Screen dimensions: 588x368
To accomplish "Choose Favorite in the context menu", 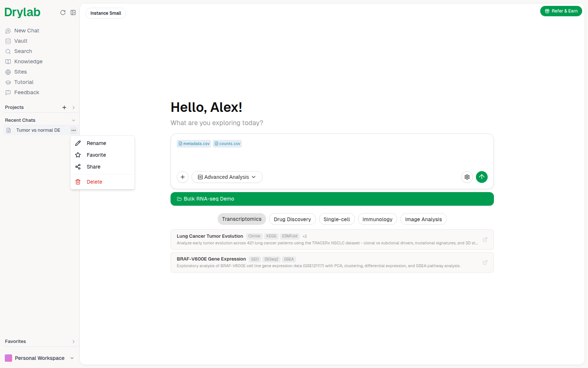I will coord(103,155).
